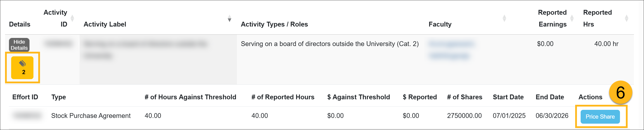This screenshot has height=130, width=644.
Task: Click the blurred activity label text
Action: pyautogui.click(x=146, y=44)
